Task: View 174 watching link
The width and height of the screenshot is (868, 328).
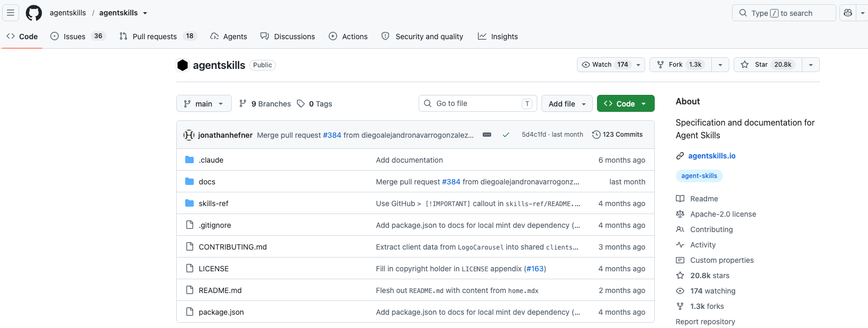Action: (712, 291)
